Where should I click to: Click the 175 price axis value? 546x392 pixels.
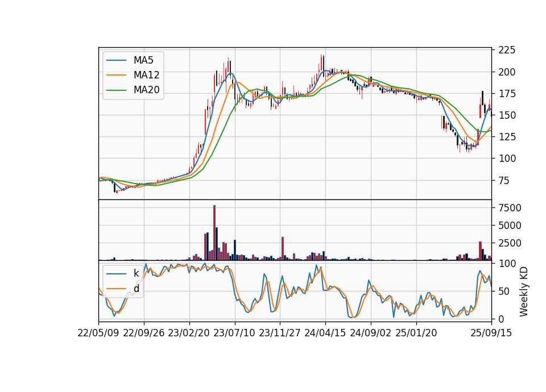pyautogui.click(x=507, y=94)
